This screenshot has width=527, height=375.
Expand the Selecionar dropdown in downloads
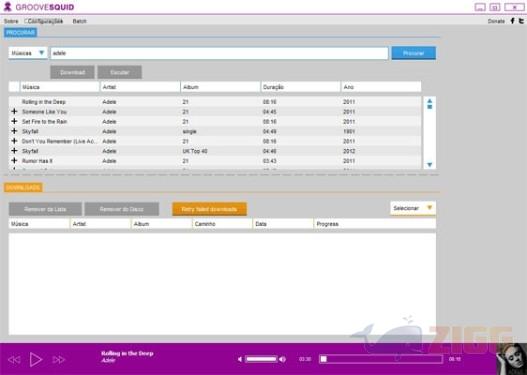pyautogui.click(x=413, y=208)
